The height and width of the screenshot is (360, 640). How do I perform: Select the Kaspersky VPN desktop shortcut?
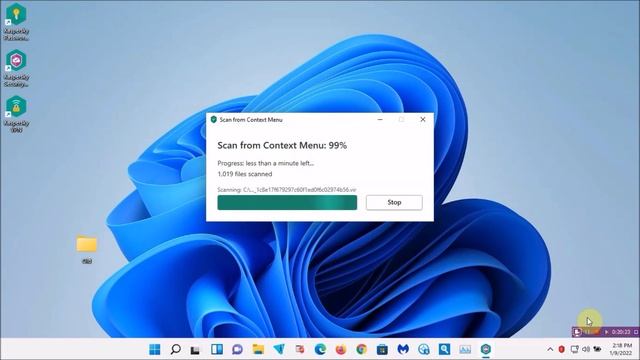pos(16,114)
